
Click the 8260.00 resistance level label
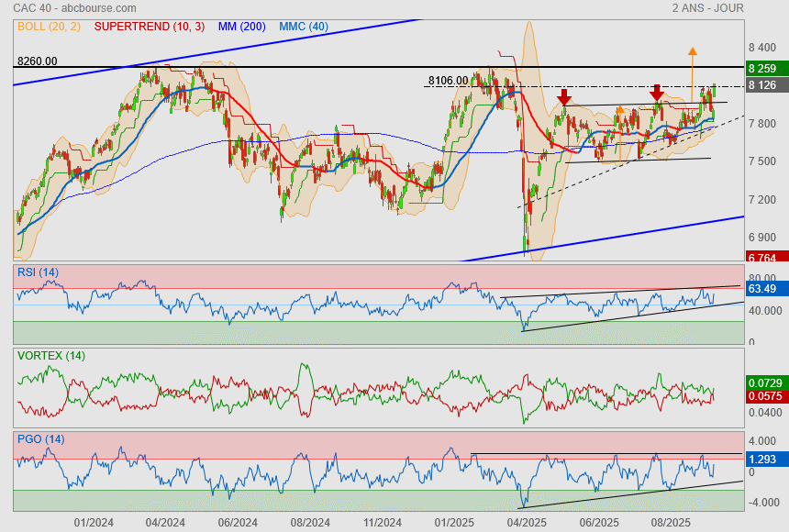[x=37, y=61]
